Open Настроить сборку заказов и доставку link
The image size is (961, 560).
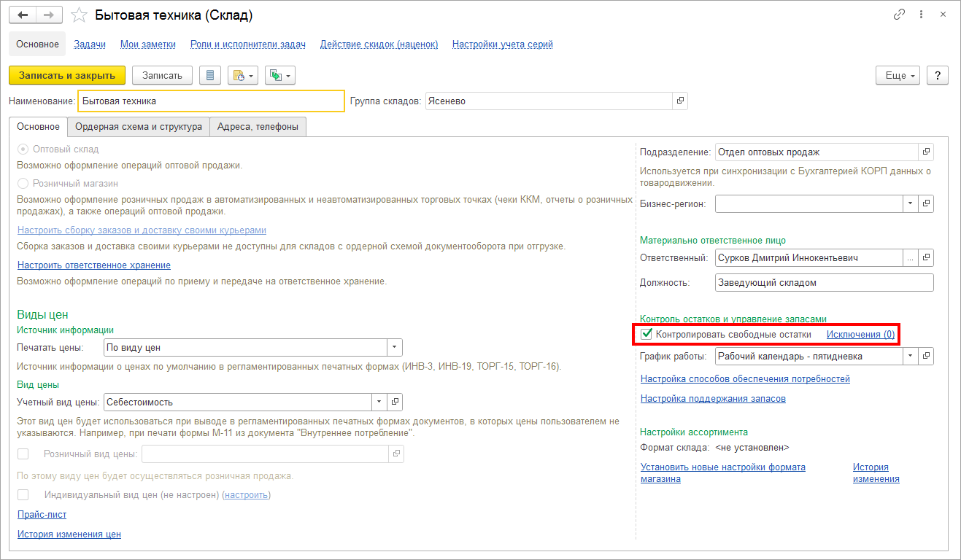coord(142,230)
